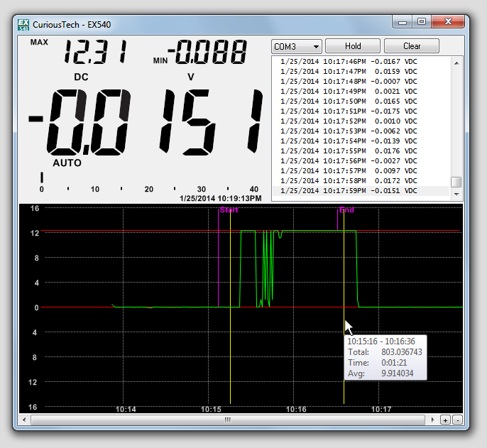Maximize the EX540 window

click(422, 22)
